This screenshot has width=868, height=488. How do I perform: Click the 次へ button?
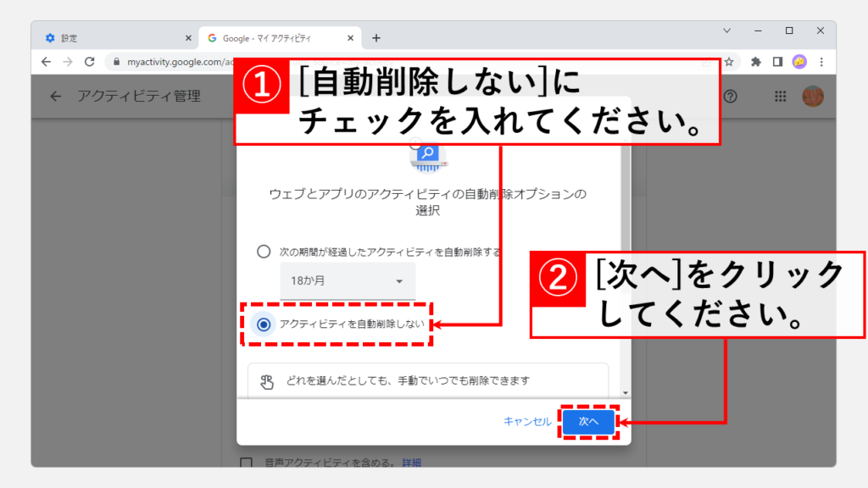(x=588, y=422)
